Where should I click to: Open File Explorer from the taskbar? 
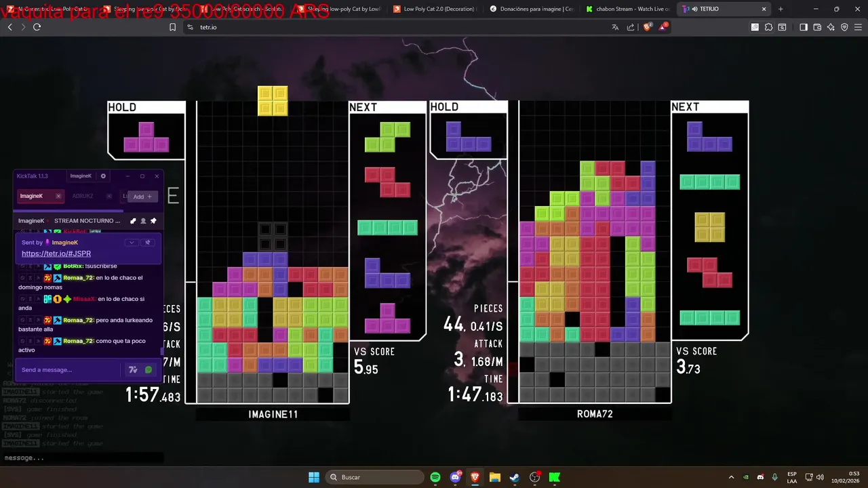495,477
